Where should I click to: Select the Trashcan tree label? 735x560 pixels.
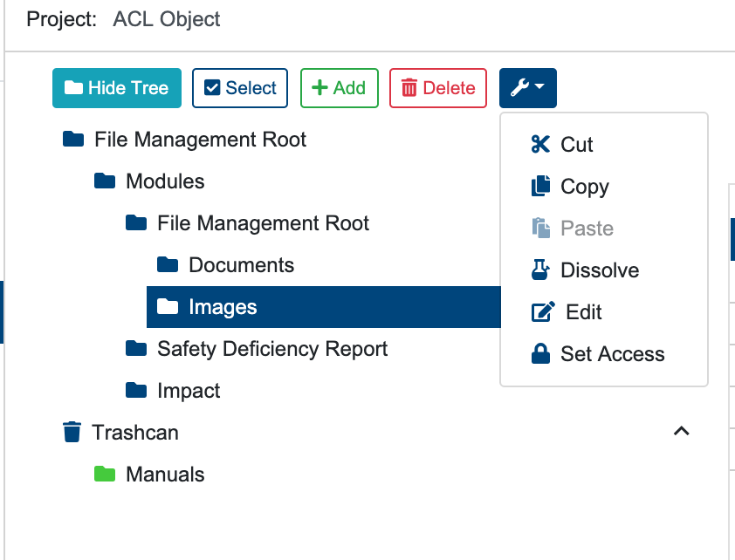(135, 433)
